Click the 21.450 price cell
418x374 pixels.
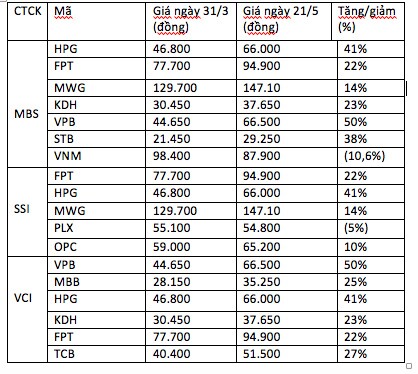[191, 139]
